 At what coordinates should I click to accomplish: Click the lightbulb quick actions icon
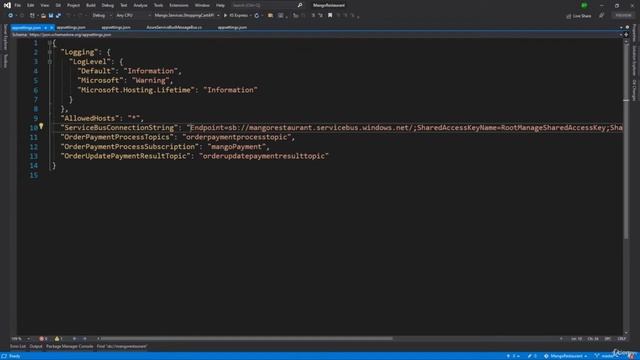pyautogui.click(x=41, y=127)
